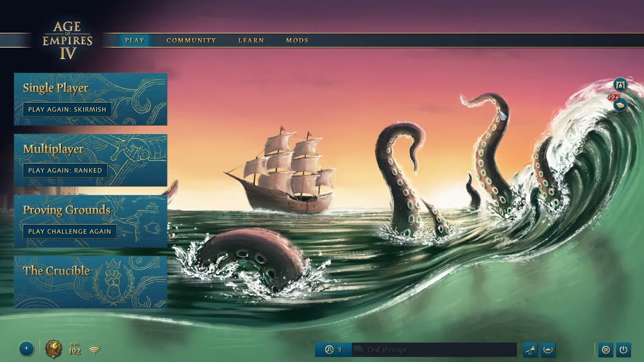Open the Community tab
This screenshot has height=362, width=644.
click(191, 40)
